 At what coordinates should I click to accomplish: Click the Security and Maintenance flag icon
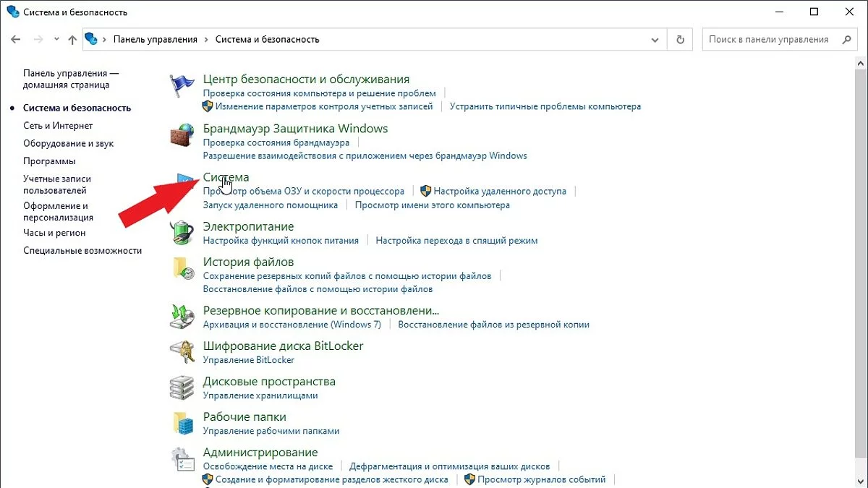pos(182,86)
